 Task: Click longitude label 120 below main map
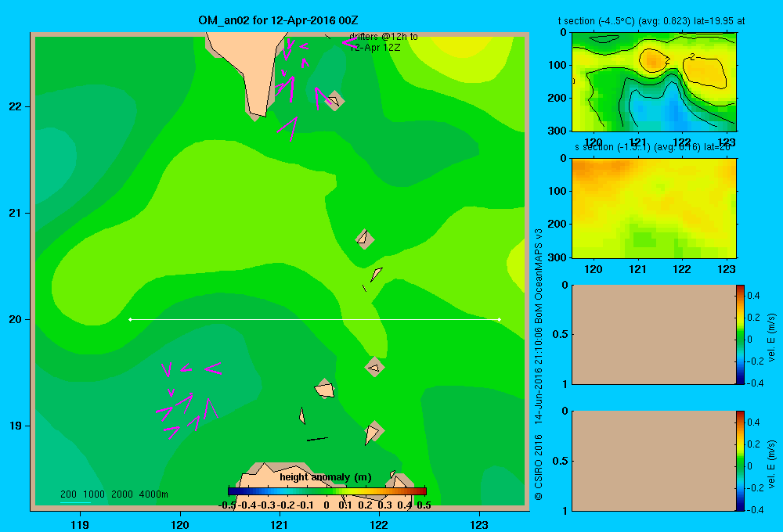tap(180, 524)
